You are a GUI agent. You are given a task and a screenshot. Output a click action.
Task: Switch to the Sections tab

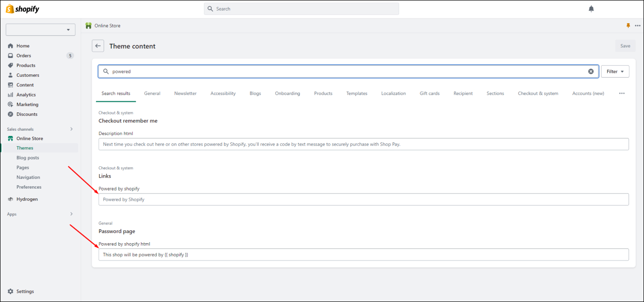[495, 94]
